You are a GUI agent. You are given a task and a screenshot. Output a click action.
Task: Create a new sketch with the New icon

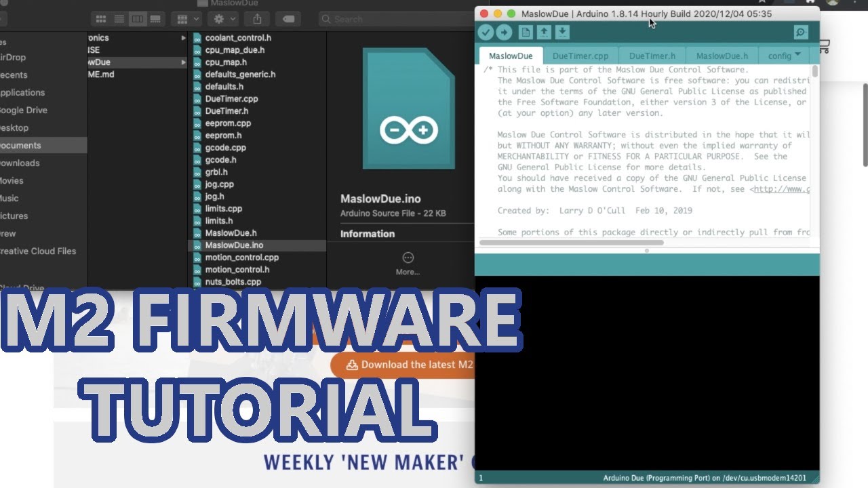click(526, 32)
